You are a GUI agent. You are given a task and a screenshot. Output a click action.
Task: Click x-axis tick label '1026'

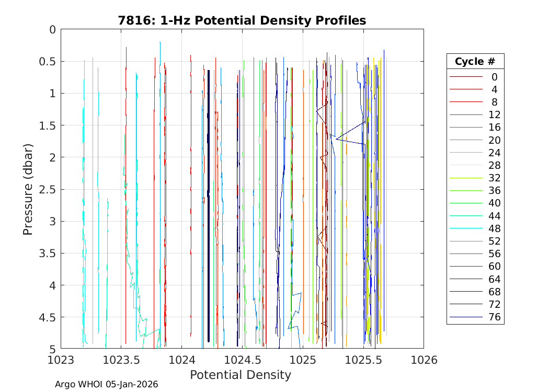(x=423, y=360)
